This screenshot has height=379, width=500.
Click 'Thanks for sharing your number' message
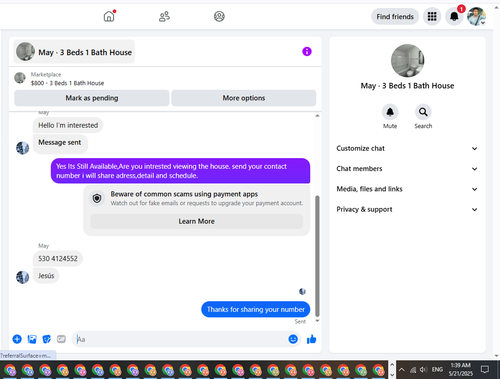point(256,309)
